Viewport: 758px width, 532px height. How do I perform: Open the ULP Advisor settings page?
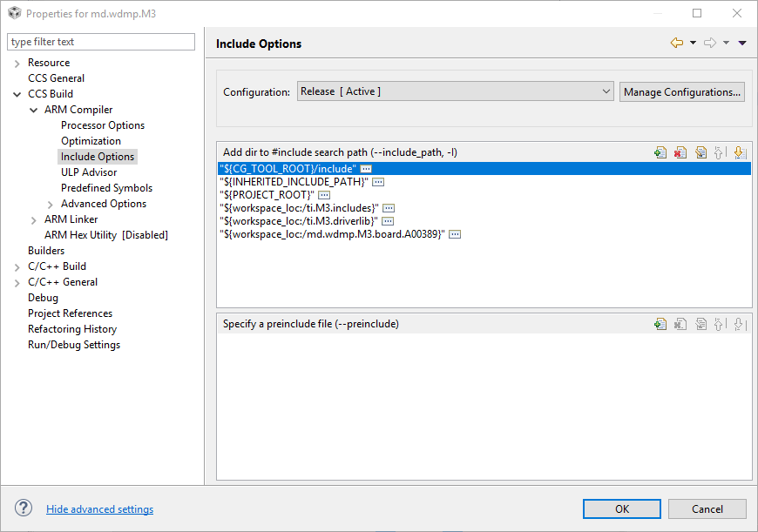point(89,172)
